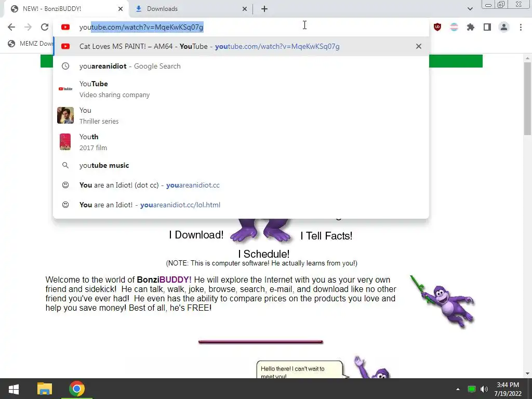The width and height of the screenshot is (532, 399).
Task: Toggle the browser side panel icon
Action: (x=487, y=27)
